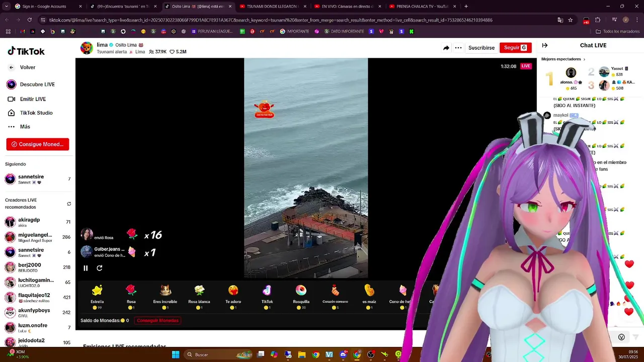Screen dimensions: 644x362
Task: Open Discord from the taskbar
Action: point(343,355)
